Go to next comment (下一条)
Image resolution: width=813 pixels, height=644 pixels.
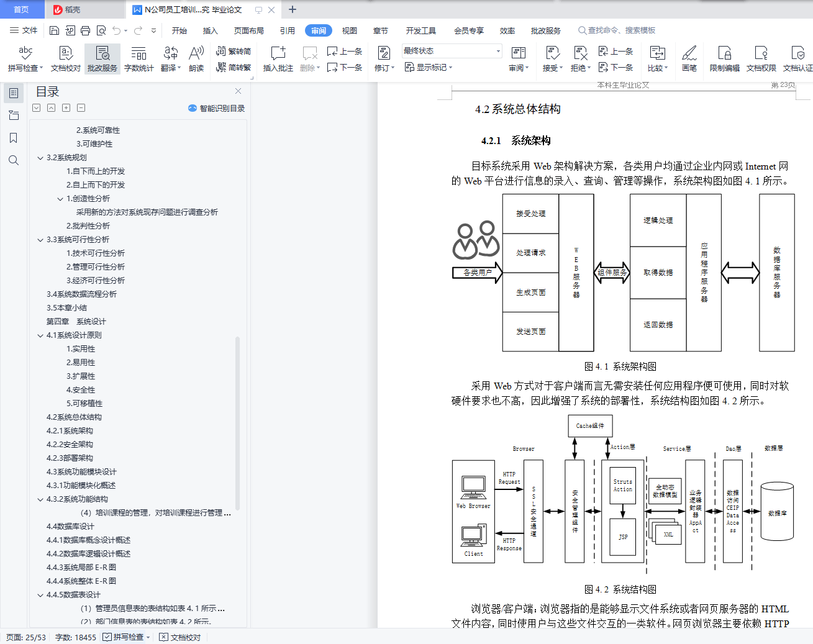click(345, 67)
